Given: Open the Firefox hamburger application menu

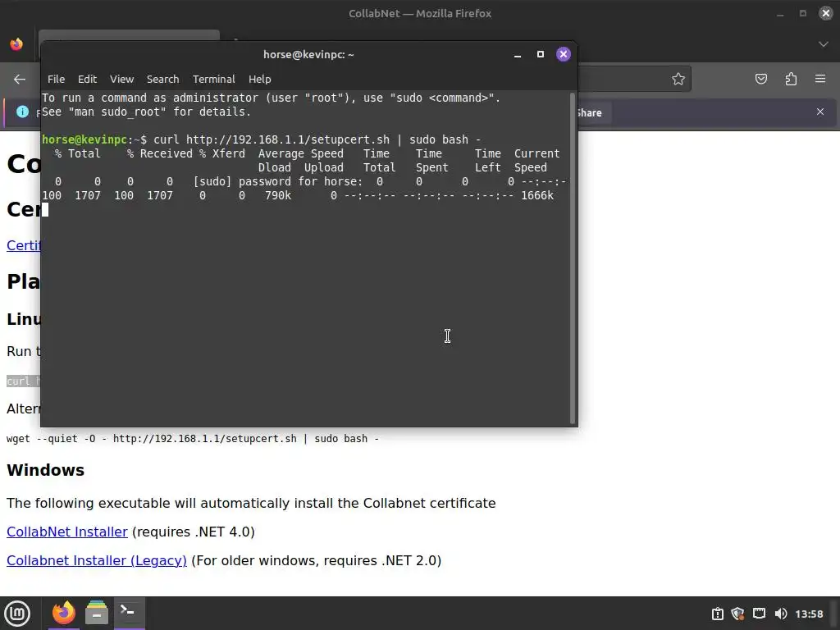Looking at the screenshot, I should (x=820, y=80).
